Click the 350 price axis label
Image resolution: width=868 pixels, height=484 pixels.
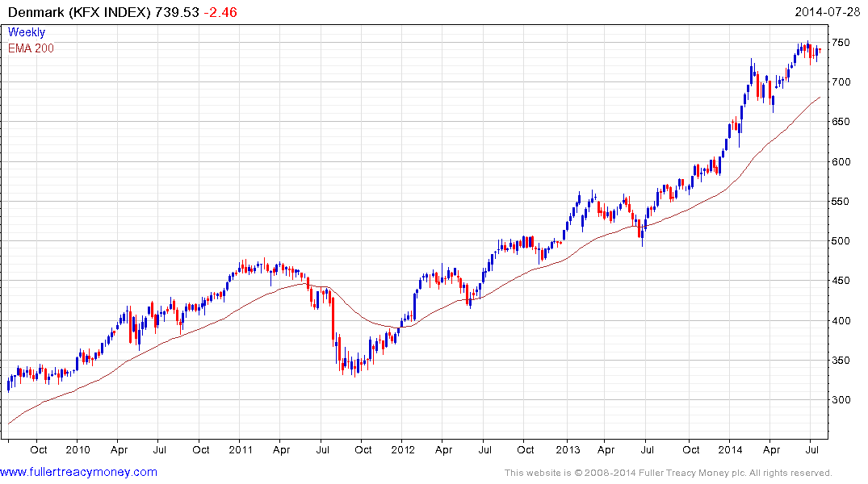pyautogui.click(x=841, y=360)
